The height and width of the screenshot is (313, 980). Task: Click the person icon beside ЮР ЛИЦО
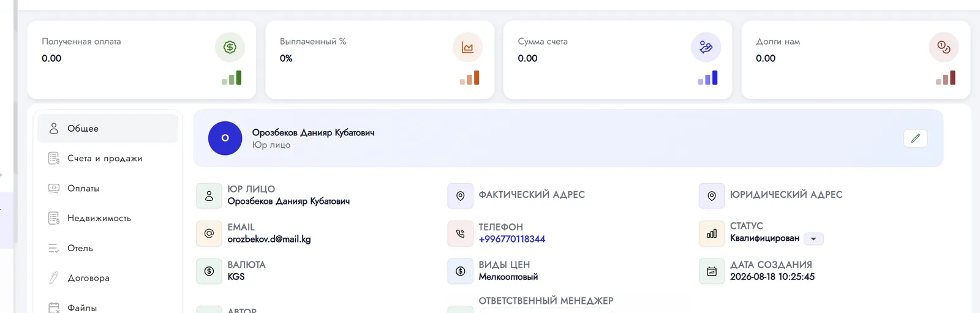pyautogui.click(x=209, y=196)
